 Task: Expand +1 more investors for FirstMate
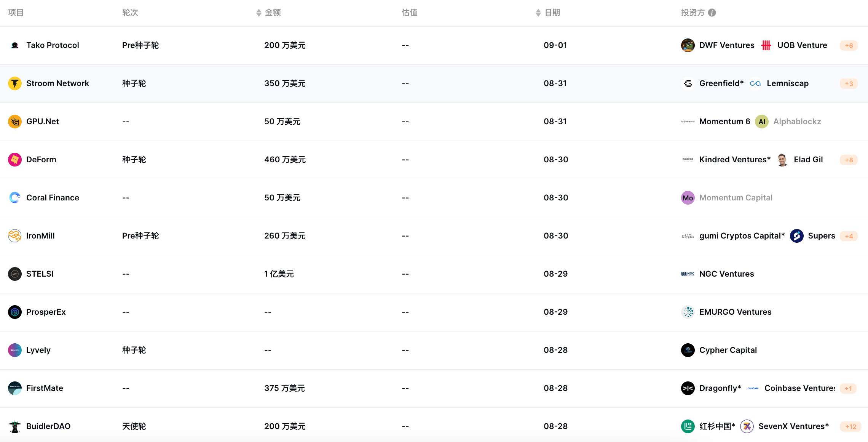848,388
